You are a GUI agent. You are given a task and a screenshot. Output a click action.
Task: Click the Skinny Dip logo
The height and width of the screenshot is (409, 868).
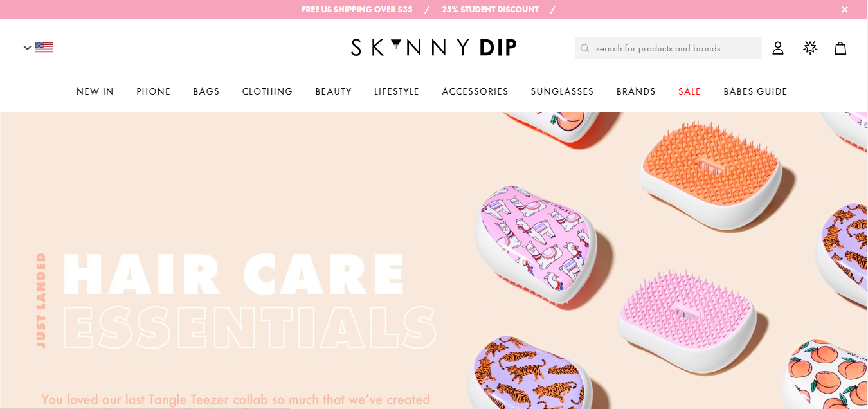click(x=434, y=48)
